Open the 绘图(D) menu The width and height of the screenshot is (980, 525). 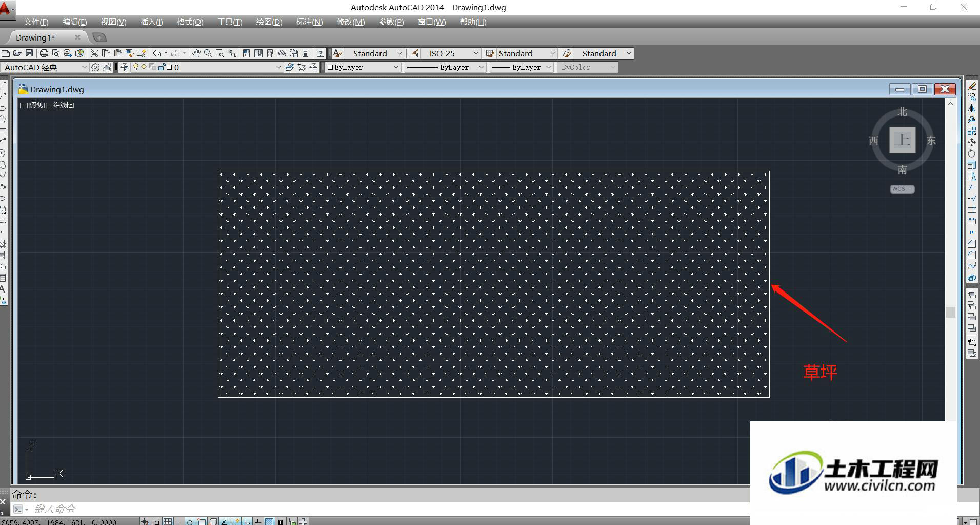[269, 22]
